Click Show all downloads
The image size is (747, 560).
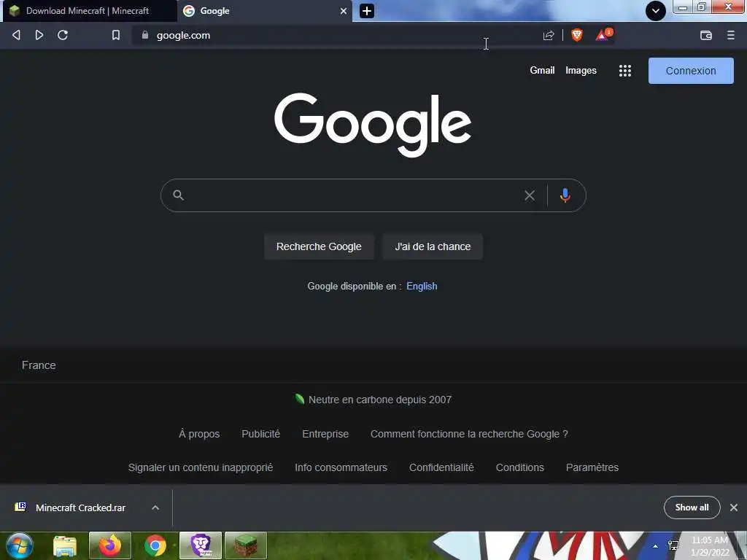692,507
